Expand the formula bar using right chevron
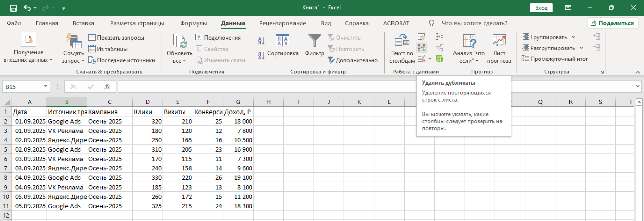644x221 pixels. tap(637, 87)
